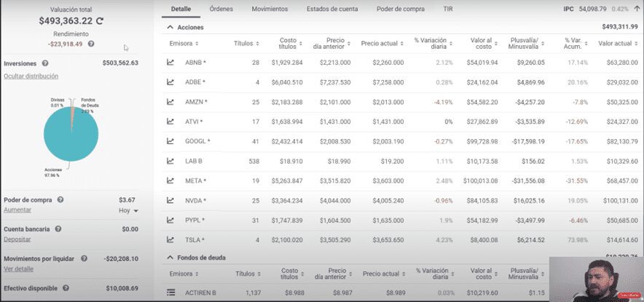
Task: Click the Ocultar distribución link
Action: point(31,76)
